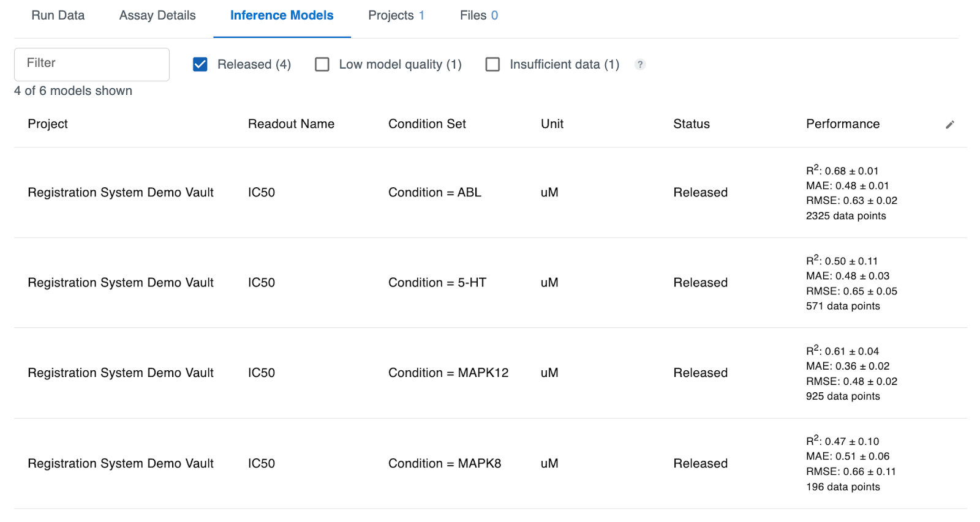Uncheck the Released (4) filter checkbox
Image resolution: width=980 pixels, height=522 pixels.
click(x=200, y=64)
